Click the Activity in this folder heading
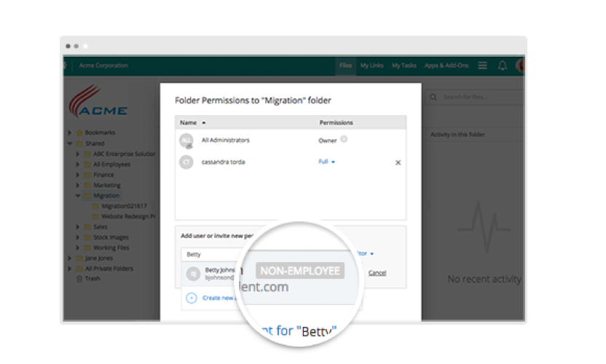This screenshot has width=606, height=364. (457, 135)
